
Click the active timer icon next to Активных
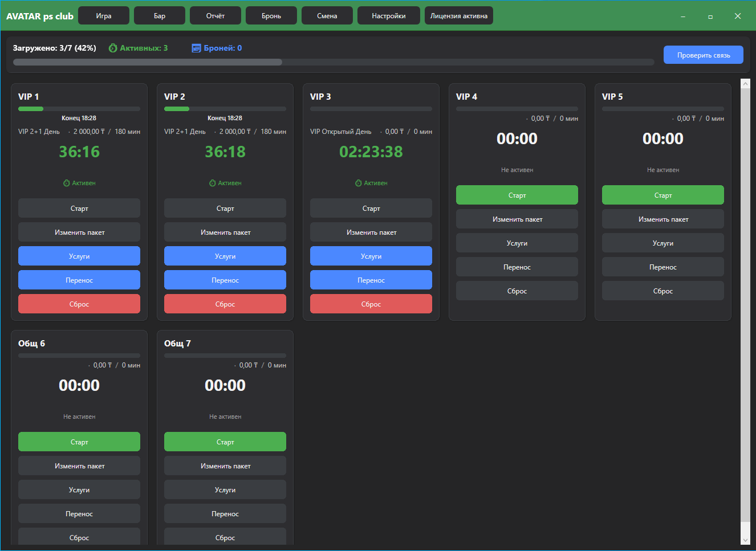pos(113,48)
